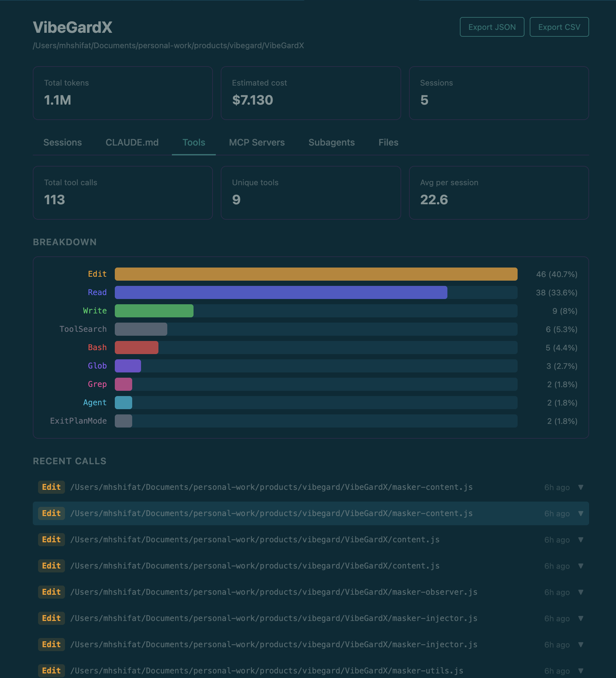
Task: Click the Edit badge next to masker-injector.js
Action: coord(51,618)
